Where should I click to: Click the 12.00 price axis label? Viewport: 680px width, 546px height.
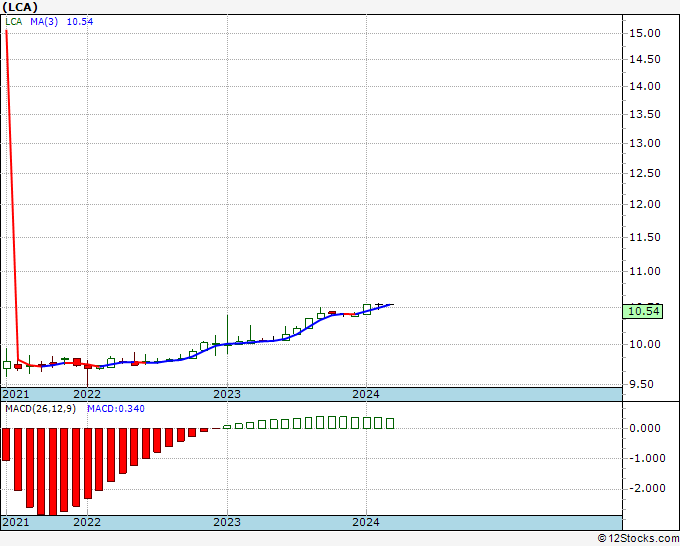pos(644,204)
